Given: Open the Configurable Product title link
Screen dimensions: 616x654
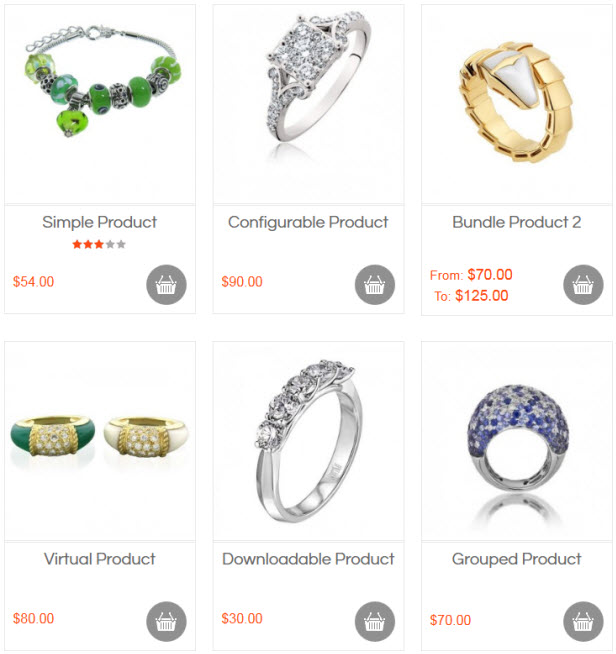Looking at the screenshot, I should coord(308,222).
